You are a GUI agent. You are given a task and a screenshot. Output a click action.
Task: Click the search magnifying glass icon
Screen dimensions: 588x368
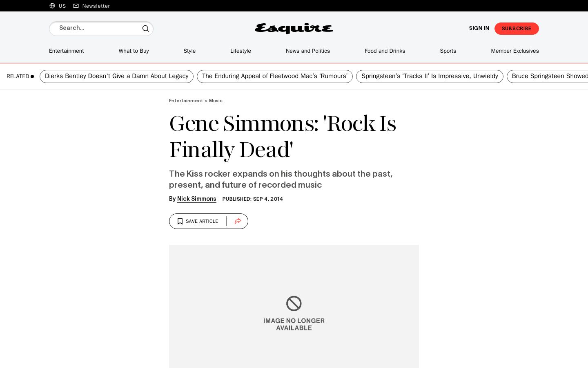(145, 29)
